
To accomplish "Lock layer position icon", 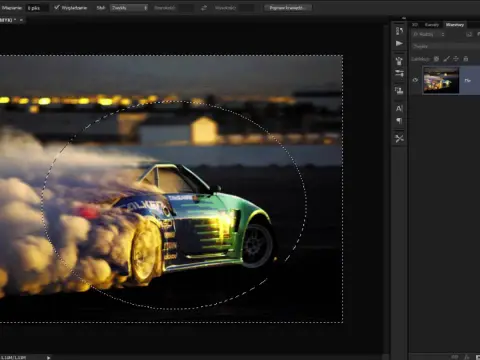I will coord(456,59).
